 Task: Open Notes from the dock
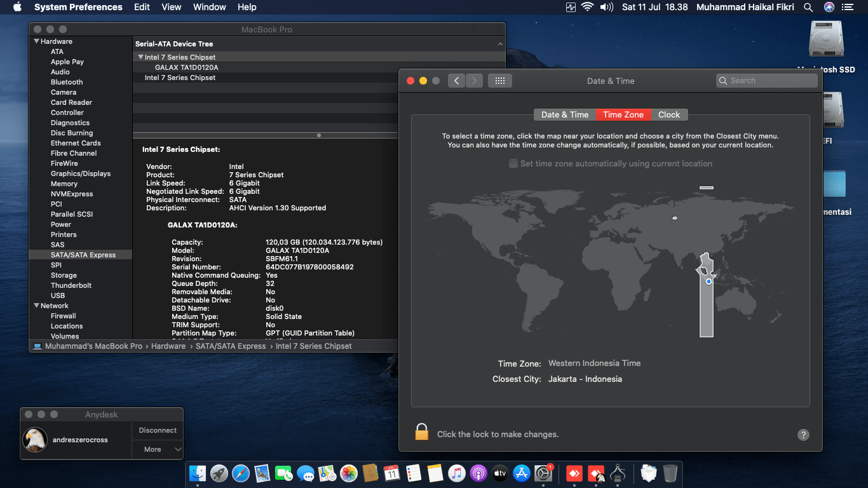coord(435,473)
